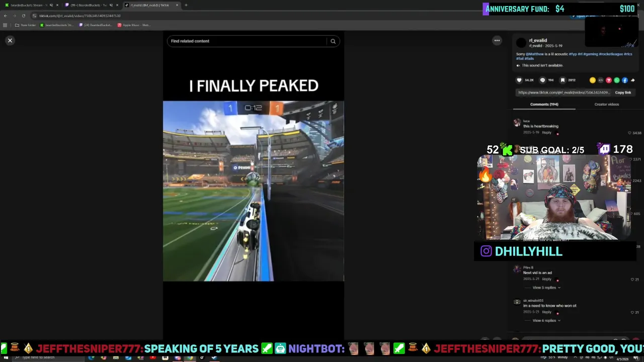
Task: Switch to the Creator videos tab
Action: click(x=606, y=104)
